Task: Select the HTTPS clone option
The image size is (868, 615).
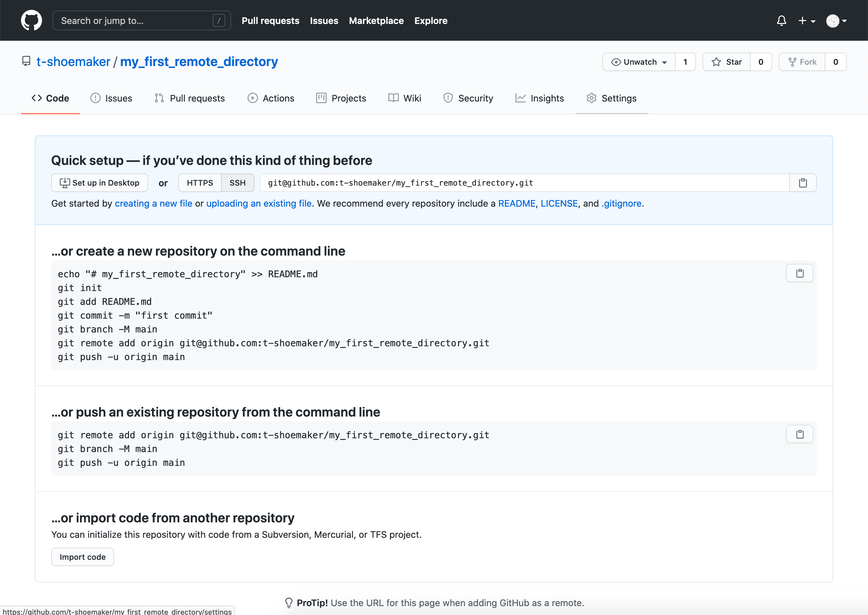Action: click(200, 183)
